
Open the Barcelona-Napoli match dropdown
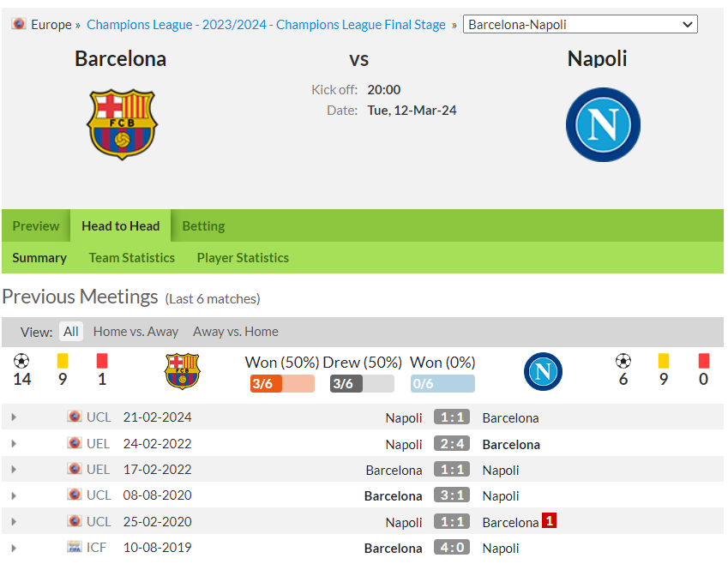click(580, 24)
